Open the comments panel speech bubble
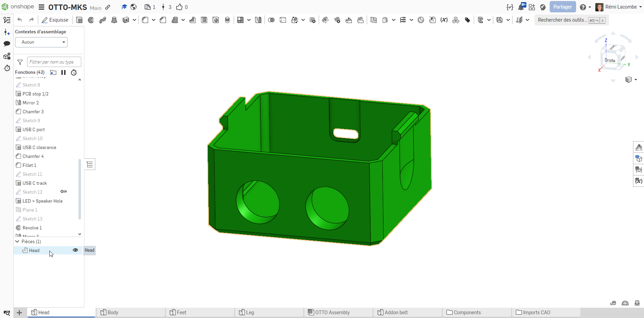Viewport: 644px width, 318px height. 7,44
